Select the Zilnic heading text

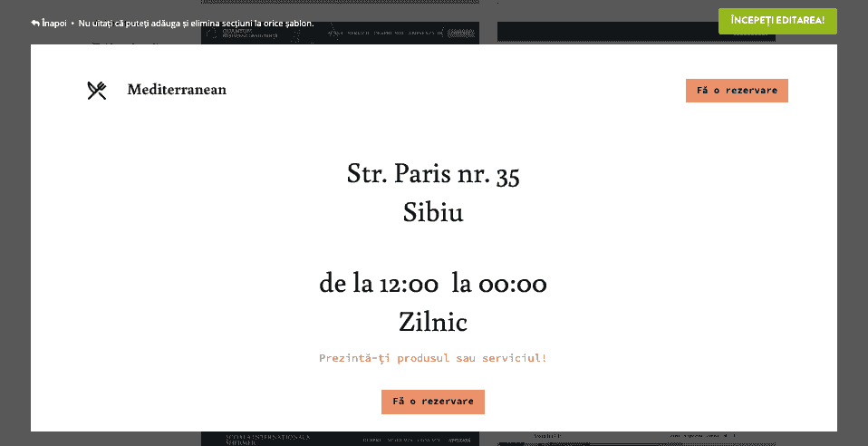click(433, 322)
